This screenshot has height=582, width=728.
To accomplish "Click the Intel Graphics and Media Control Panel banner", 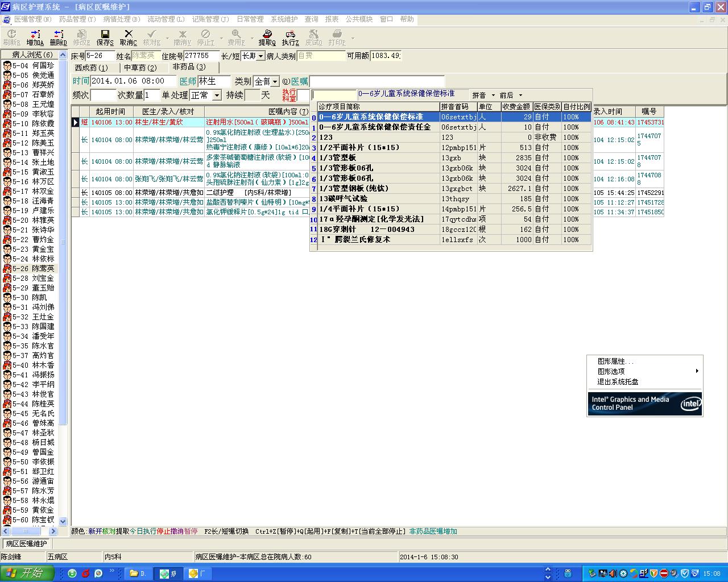I will click(645, 404).
